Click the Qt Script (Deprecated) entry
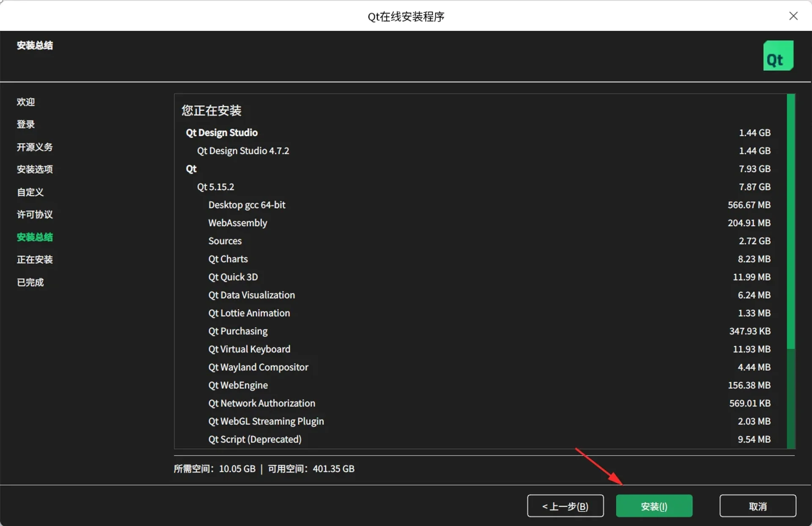 tap(254, 439)
